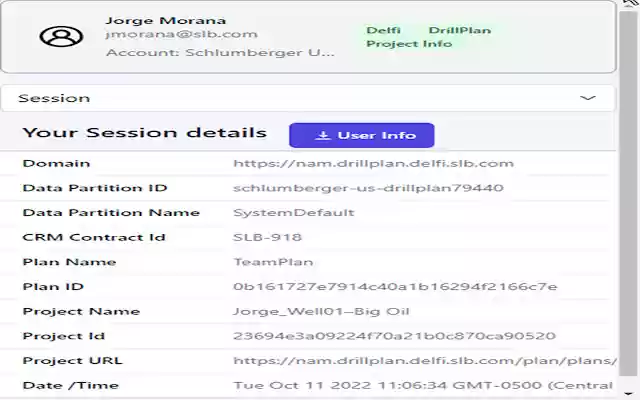Click the User Info download button
Image resolution: width=640 pixels, height=400 pixels.
[362, 135]
